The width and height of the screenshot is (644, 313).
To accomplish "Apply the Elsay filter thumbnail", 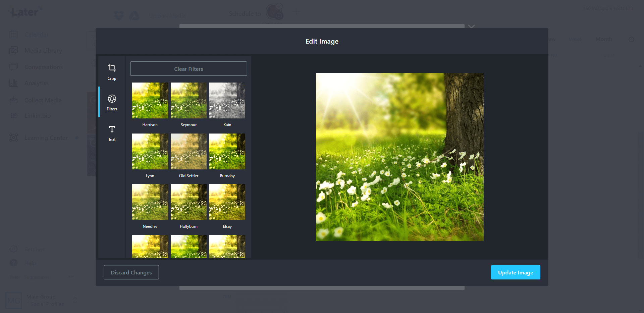I will [x=227, y=202].
